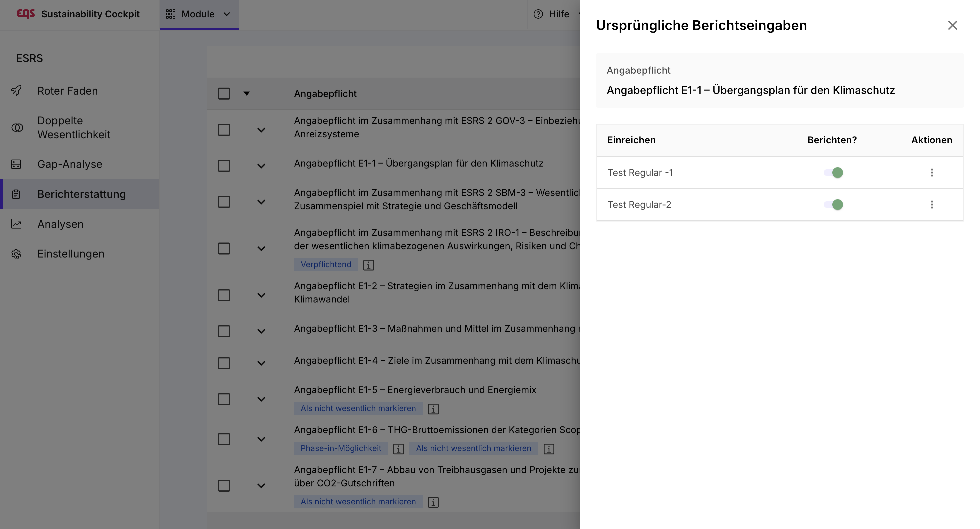Click the Roter Faden rocket icon
This screenshot has height=529, width=980.
click(x=16, y=91)
